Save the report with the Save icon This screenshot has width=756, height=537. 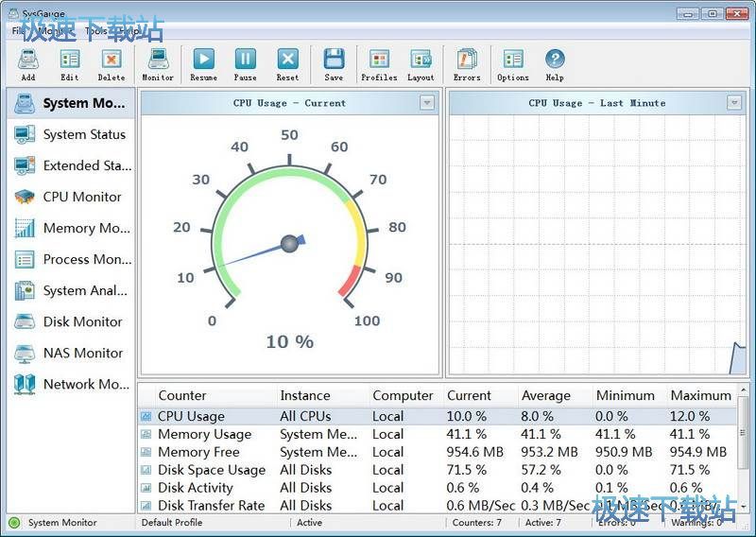point(334,61)
